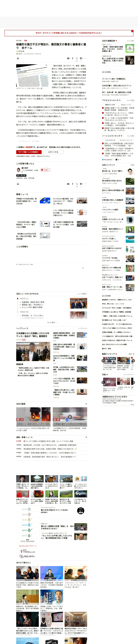The image size is (138, 644).
Task: Open related story 学術論文での生成AI使用
Action: tap(27, 201)
